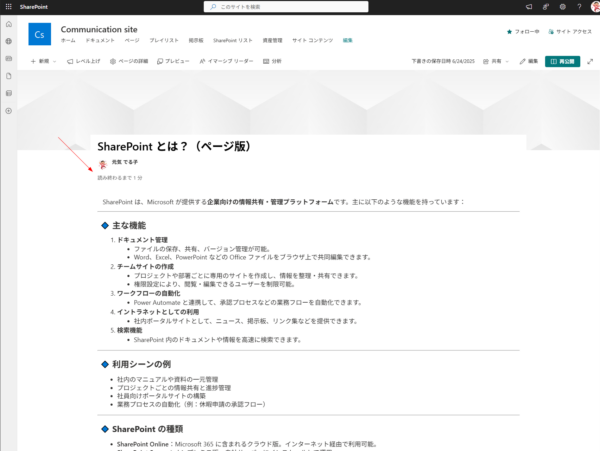Open the megaphone announcements icon
This screenshot has height=451, width=600.
529,7
